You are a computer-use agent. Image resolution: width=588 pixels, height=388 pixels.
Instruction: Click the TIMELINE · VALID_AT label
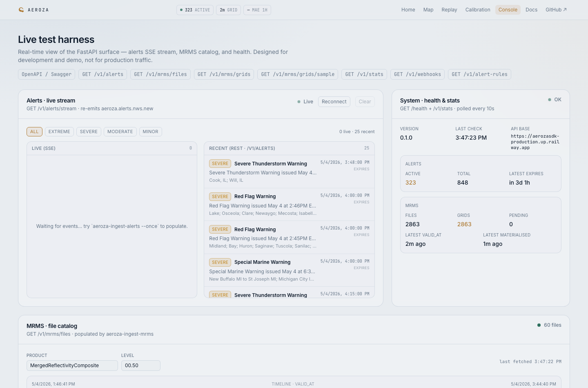pos(293,384)
